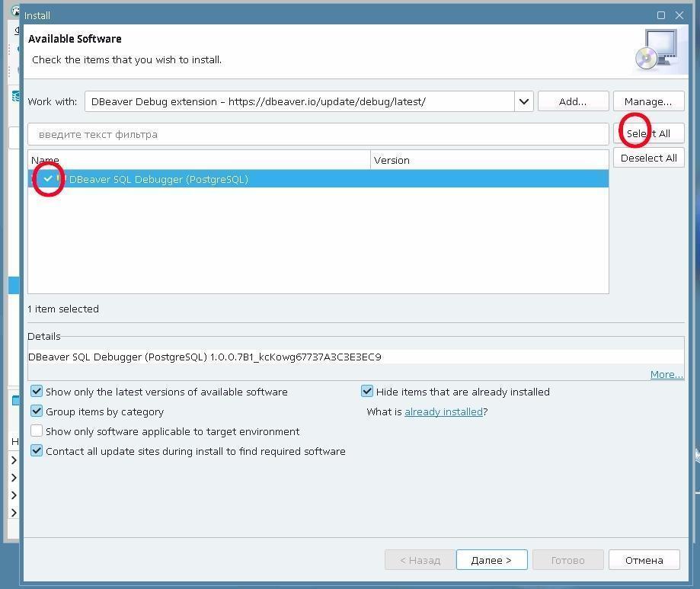700x589 pixels.
Task: Click the install wizard CD-monitor image
Action: point(655,50)
